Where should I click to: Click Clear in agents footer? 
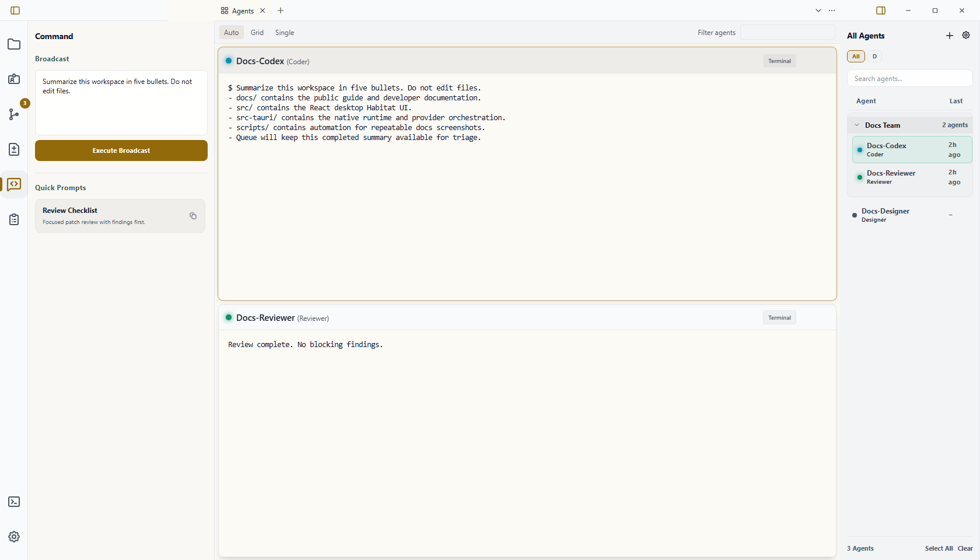(x=965, y=548)
